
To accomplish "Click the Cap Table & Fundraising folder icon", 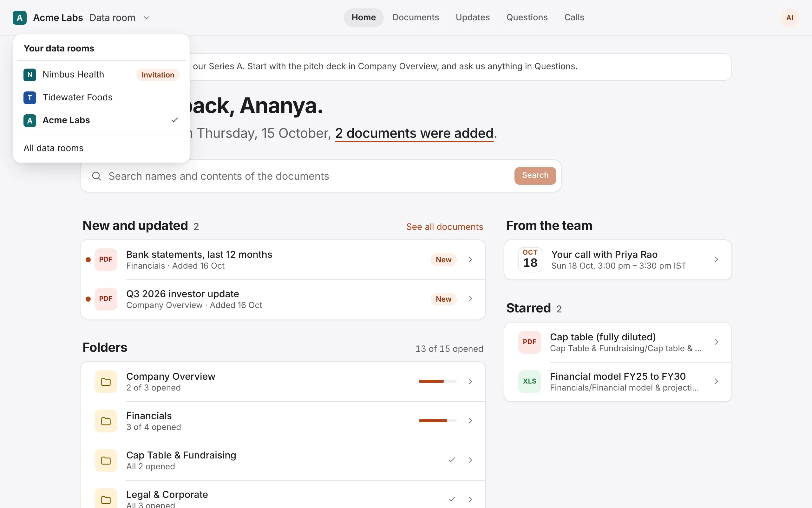I will (106, 460).
